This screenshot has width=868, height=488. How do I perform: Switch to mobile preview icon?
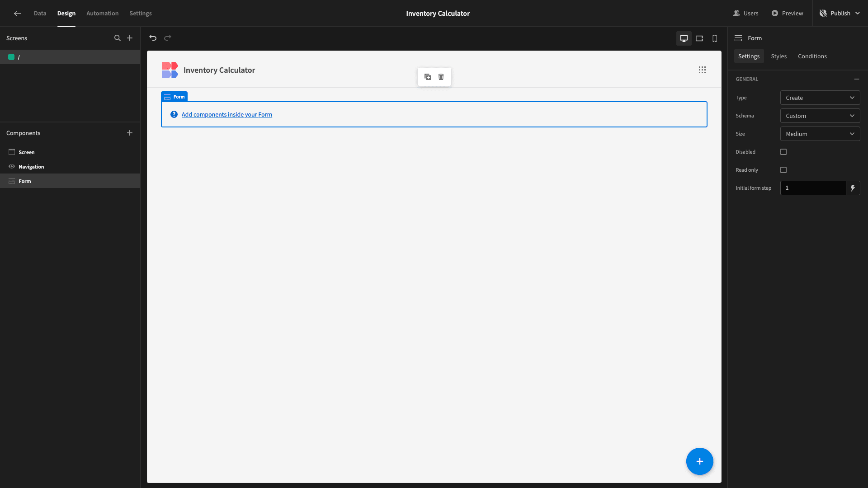(x=715, y=38)
